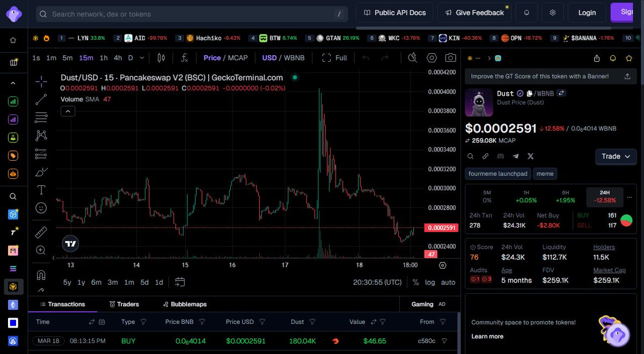
Task: Set chart interval to 4h
Action: [x=118, y=57]
